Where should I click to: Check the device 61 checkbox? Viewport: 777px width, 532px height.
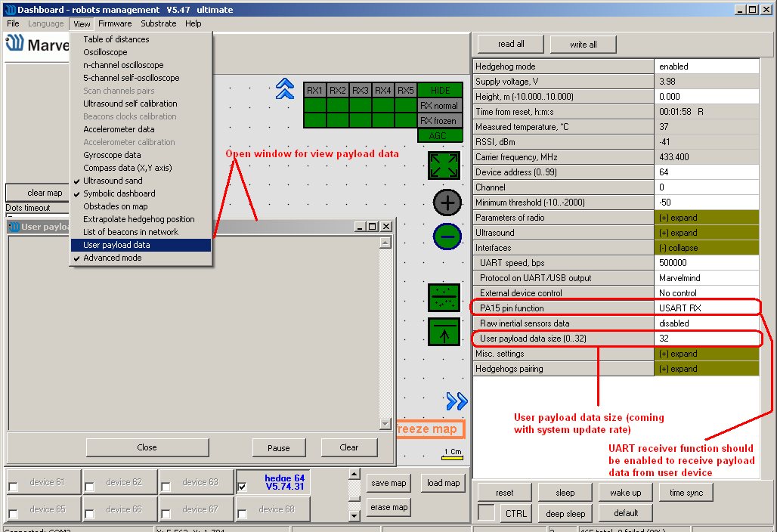[14, 487]
